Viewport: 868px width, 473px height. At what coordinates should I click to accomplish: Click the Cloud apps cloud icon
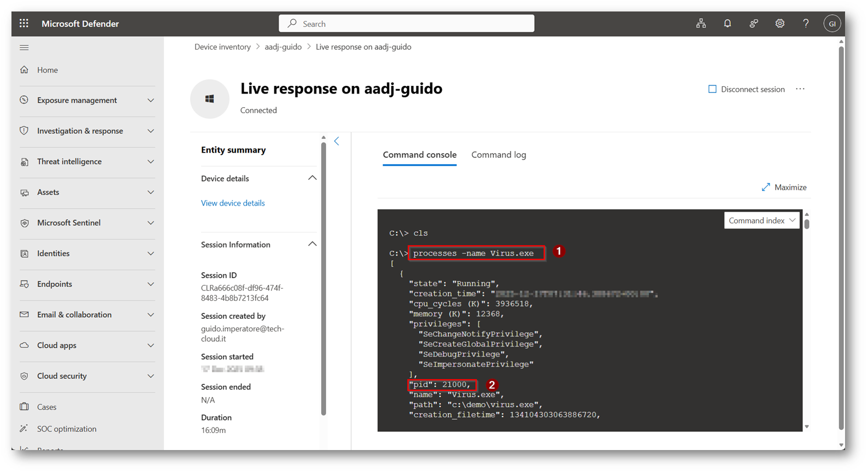click(24, 345)
